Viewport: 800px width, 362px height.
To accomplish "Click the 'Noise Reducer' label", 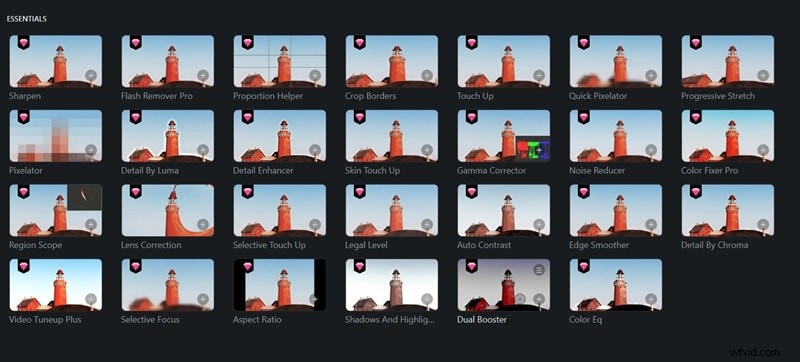I will pos(597,170).
